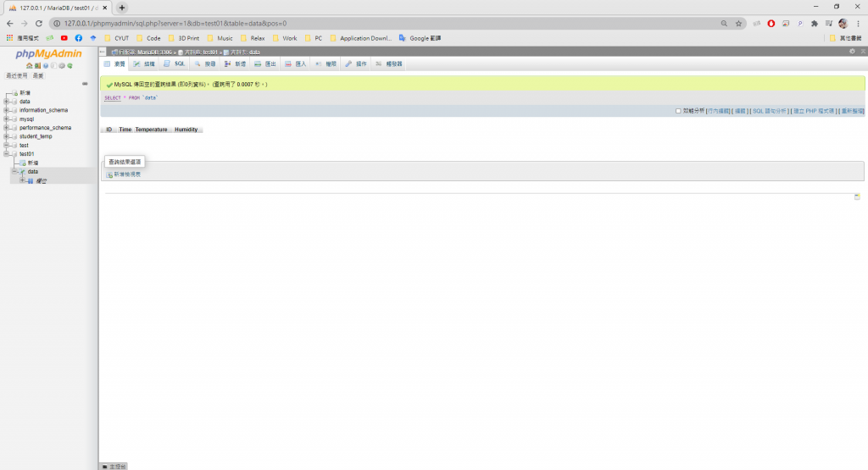Sort by the Humidity column header
This screenshot has height=470, width=868.
(186, 130)
